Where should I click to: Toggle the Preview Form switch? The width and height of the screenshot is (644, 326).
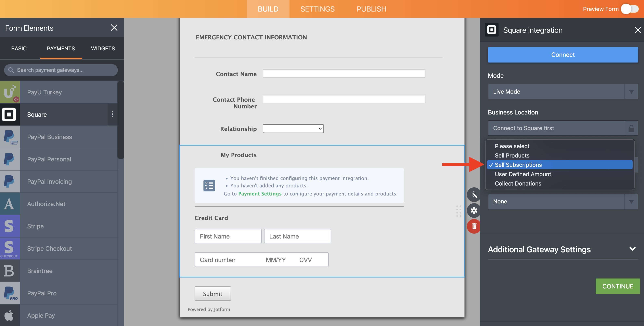[630, 9]
